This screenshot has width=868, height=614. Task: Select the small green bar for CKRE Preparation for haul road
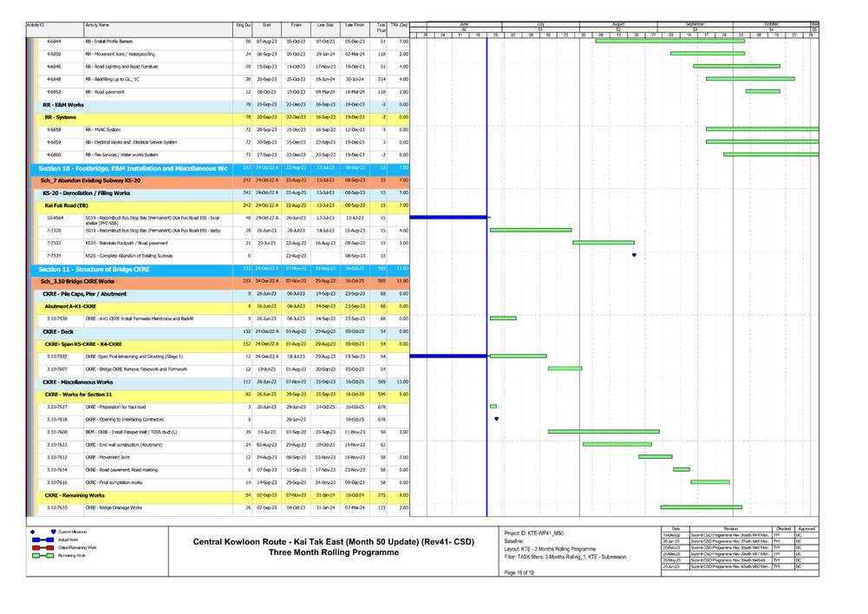[493, 407]
